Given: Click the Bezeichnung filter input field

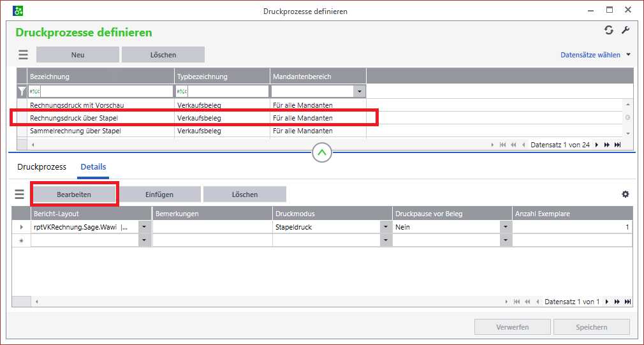Looking at the screenshot, I should pos(105,91).
